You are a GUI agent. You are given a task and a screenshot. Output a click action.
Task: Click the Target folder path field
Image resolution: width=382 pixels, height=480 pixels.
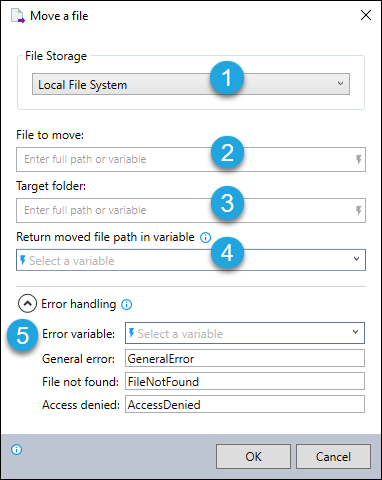(x=191, y=211)
